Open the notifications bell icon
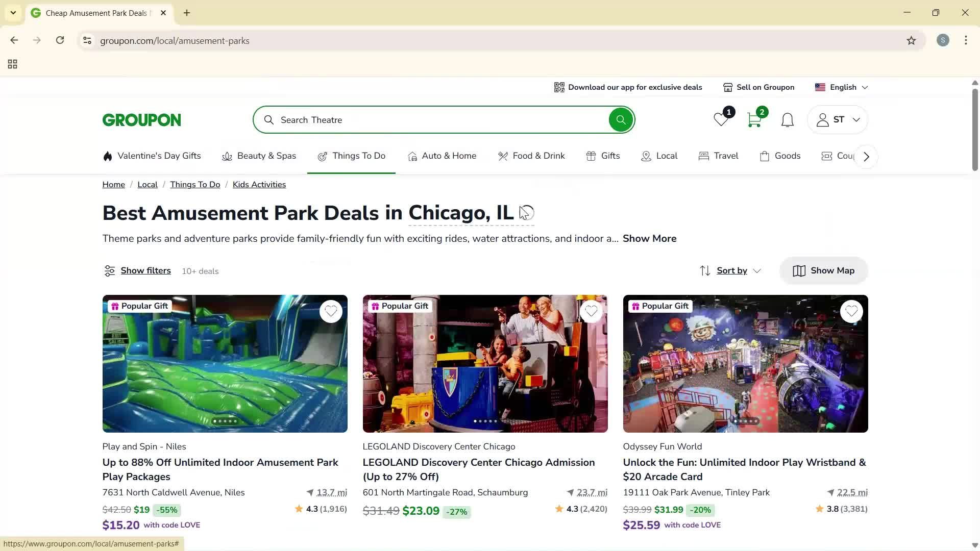Viewport: 980px width, 551px height. (787, 119)
